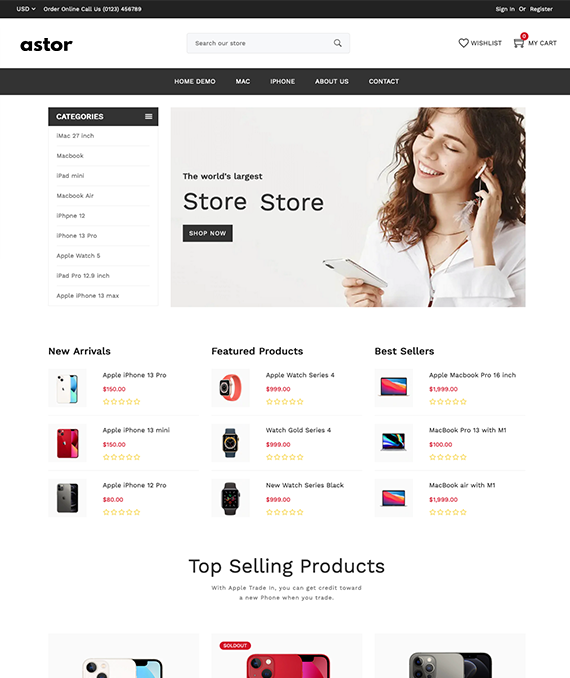This screenshot has height=678, width=570.
Task: Click the astor logo
Action: 46,44
